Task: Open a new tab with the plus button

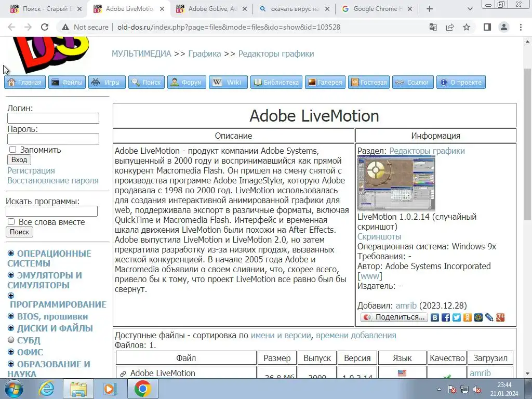Action: coord(430,9)
